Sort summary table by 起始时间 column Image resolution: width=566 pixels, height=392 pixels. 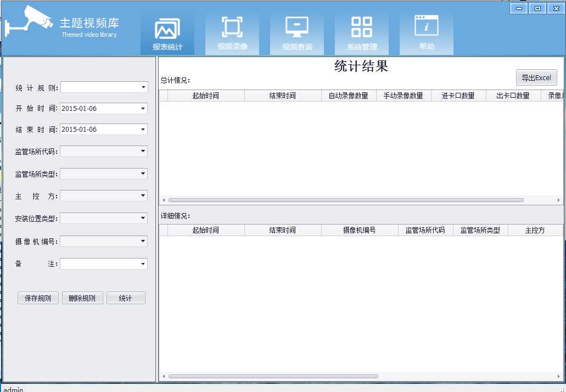(206, 96)
